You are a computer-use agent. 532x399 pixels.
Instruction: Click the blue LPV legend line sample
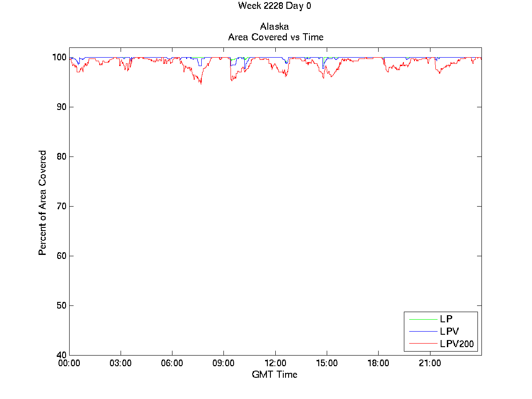point(422,331)
